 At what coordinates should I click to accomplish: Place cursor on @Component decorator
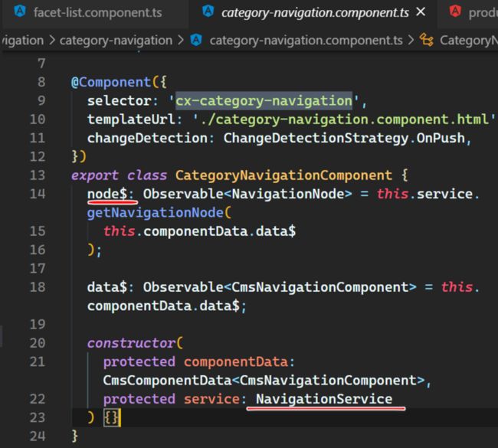click(111, 82)
